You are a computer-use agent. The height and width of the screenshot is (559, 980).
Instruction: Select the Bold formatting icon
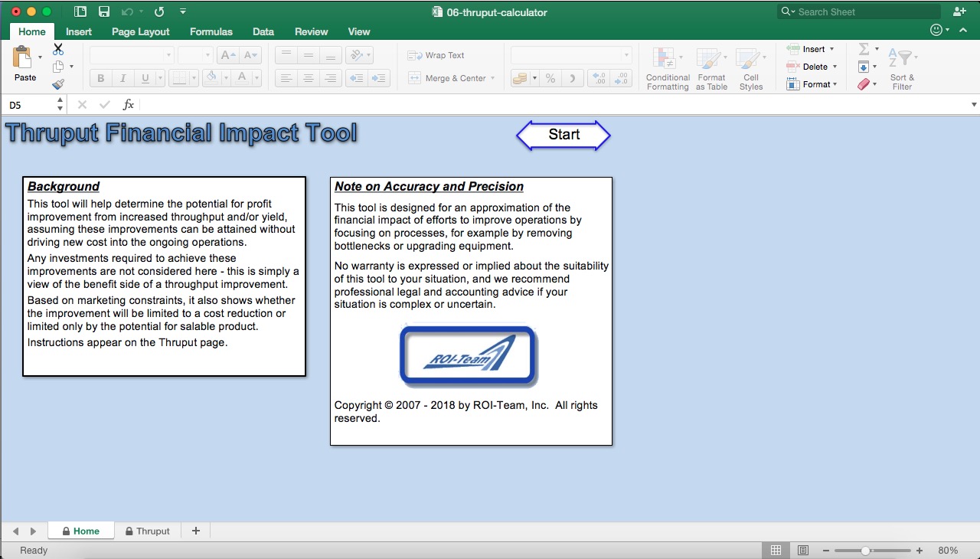pyautogui.click(x=100, y=78)
